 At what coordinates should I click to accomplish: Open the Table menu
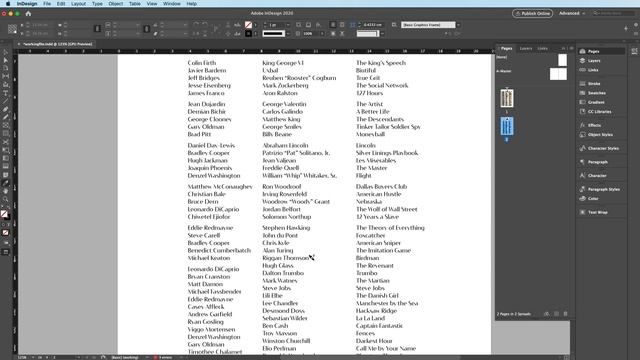(135, 4)
